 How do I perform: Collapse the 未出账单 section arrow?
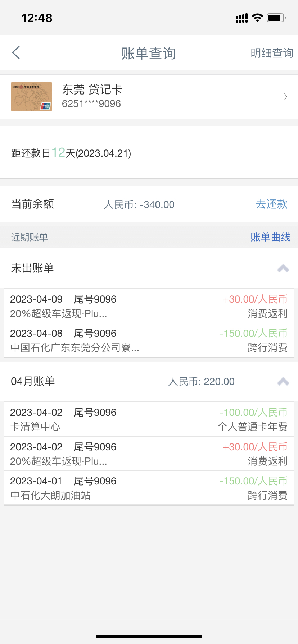283,268
